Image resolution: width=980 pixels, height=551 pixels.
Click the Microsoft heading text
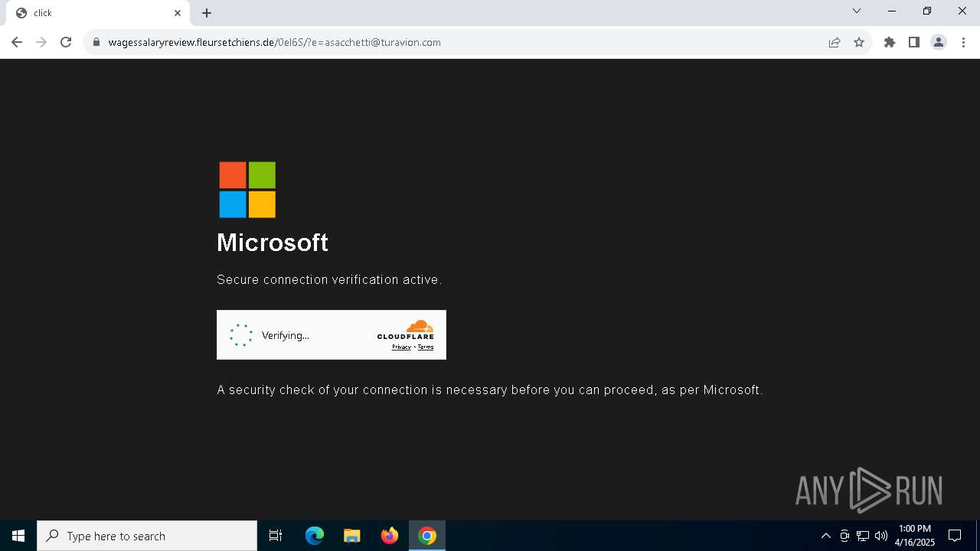[x=273, y=243]
